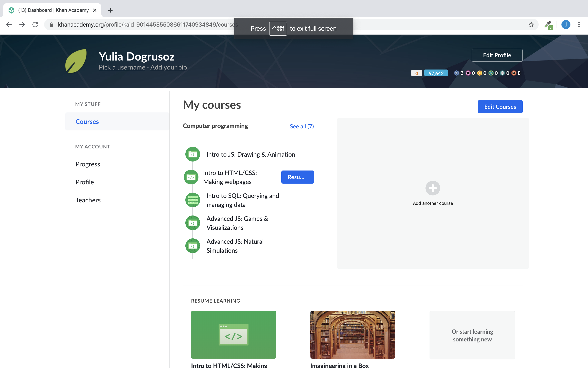This screenshot has height=368, width=588.
Task: Click the Edit Courses button
Action: (x=500, y=107)
